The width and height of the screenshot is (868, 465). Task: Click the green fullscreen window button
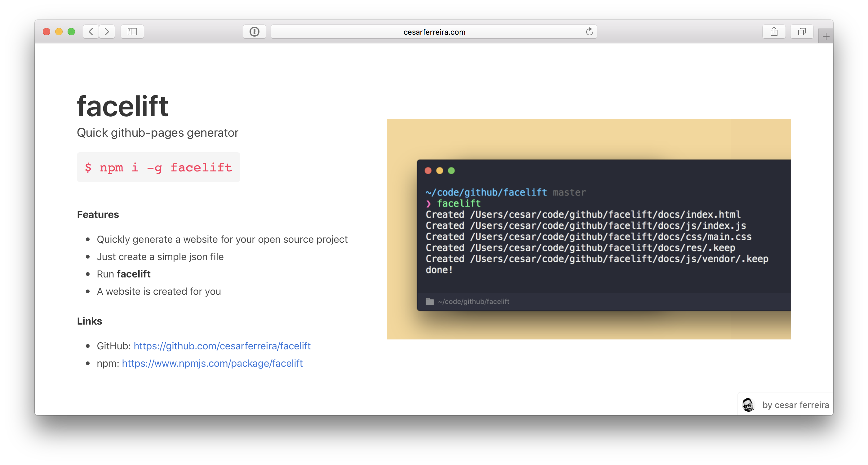point(71,32)
